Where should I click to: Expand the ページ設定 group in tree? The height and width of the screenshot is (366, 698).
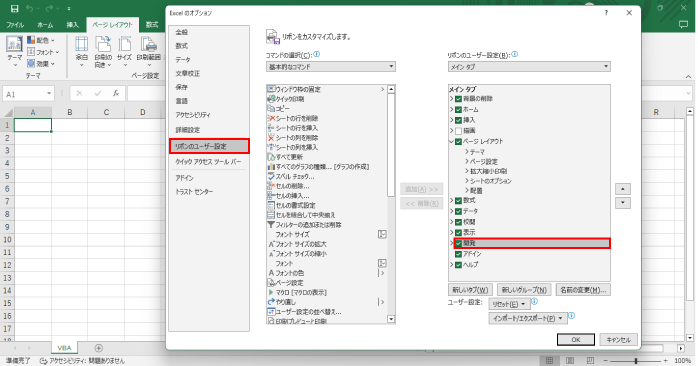pos(467,162)
